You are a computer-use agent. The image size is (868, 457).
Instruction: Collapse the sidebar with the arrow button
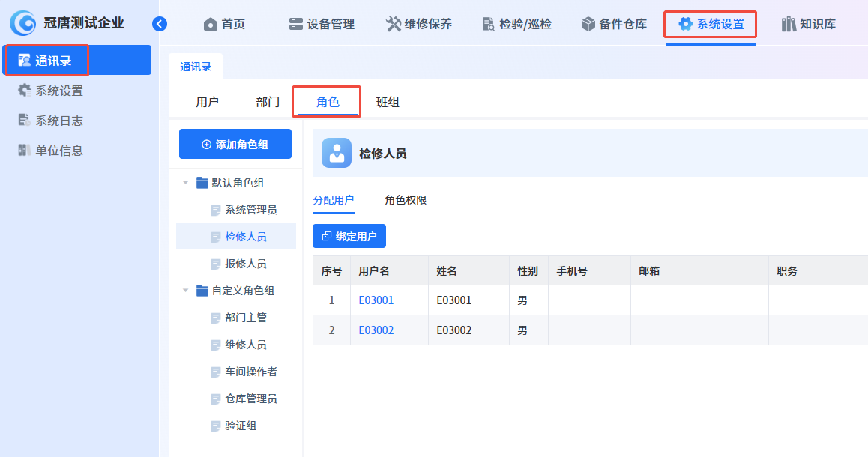[159, 24]
